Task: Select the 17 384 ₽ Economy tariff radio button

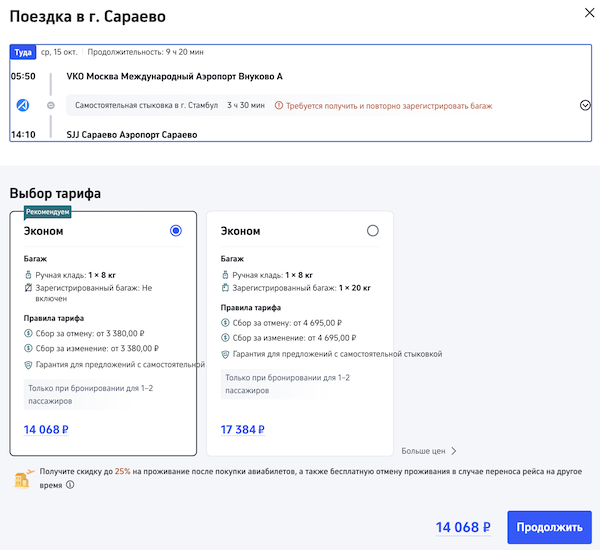Action: [x=373, y=231]
